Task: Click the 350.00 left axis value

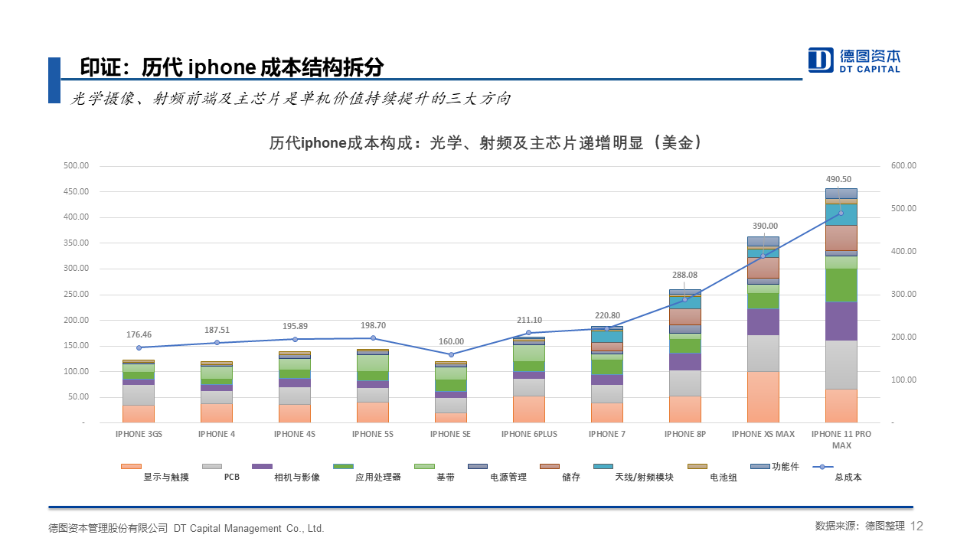Action: 76,243
